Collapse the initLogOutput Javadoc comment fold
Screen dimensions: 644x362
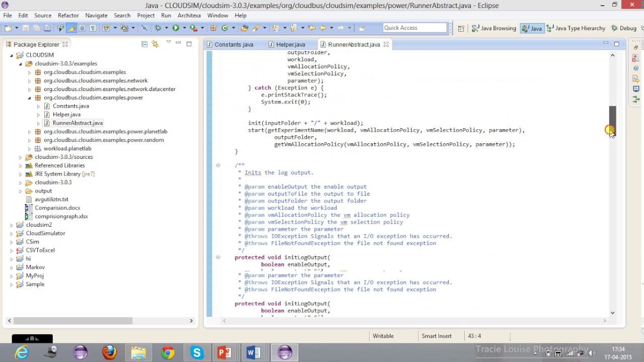click(x=218, y=165)
